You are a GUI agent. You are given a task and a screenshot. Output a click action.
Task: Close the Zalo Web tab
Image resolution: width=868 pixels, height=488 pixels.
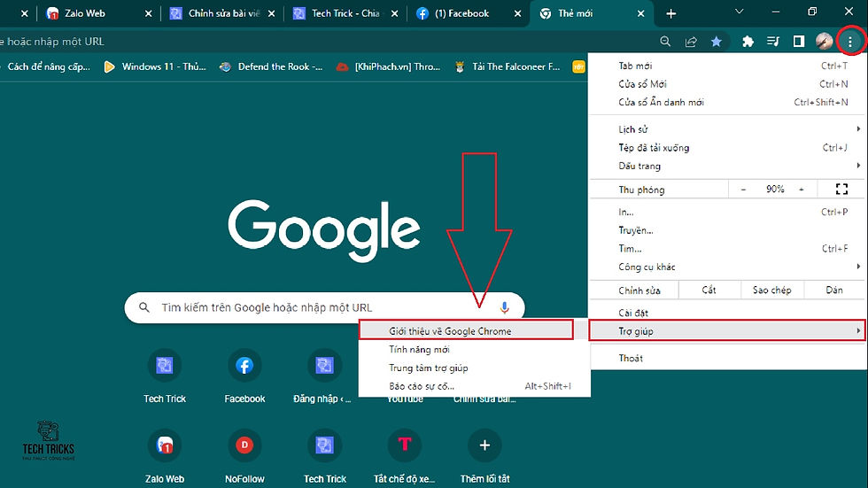[149, 13]
